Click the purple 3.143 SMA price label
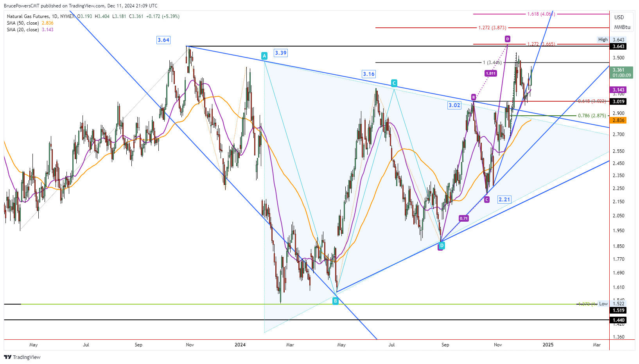This screenshot has height=364, width=639. (x=618, y=90)
